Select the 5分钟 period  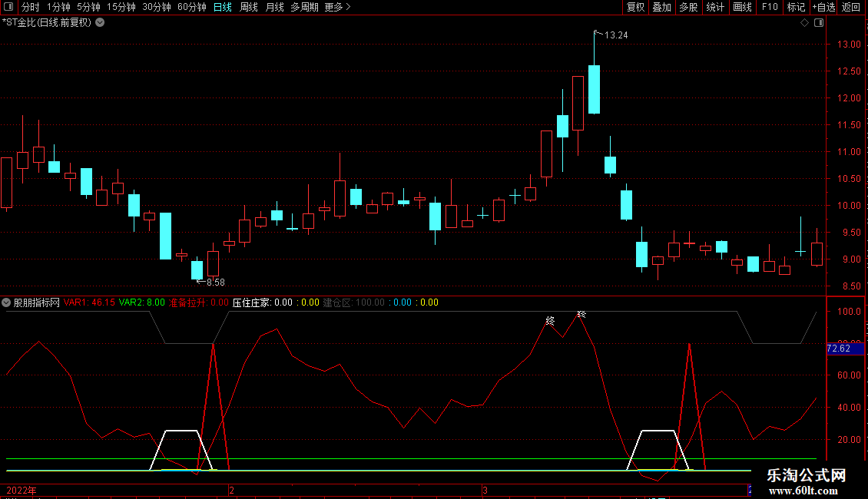click(x=88, y=7)
